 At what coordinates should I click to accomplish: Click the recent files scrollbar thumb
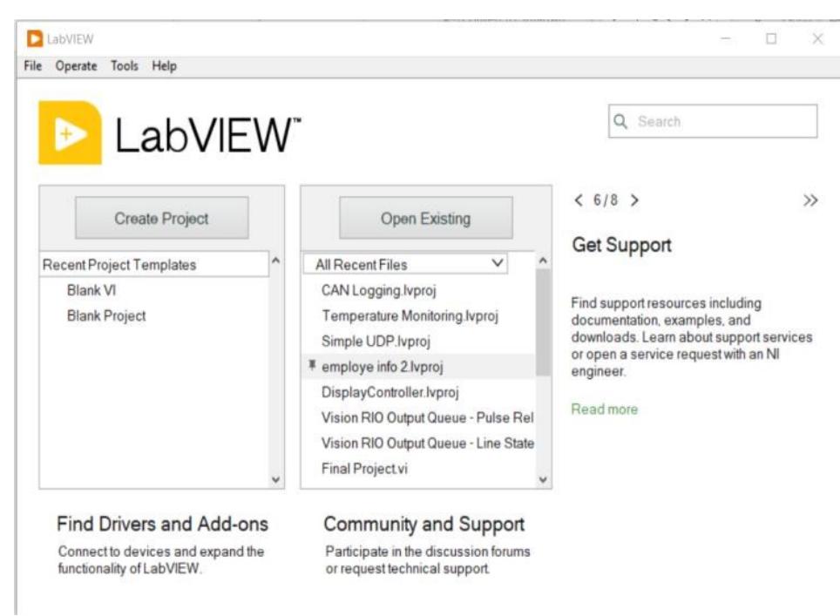click(543, 322)
